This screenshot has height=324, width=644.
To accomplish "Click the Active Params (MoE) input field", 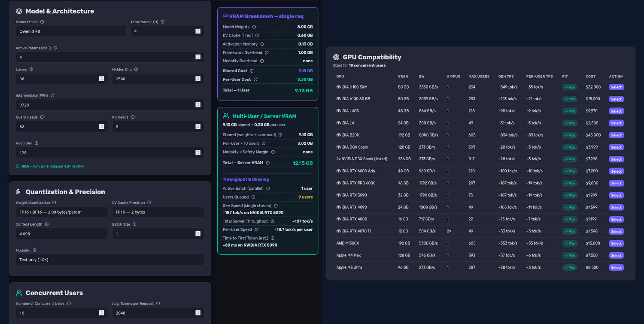I will (x=110, y=57).
